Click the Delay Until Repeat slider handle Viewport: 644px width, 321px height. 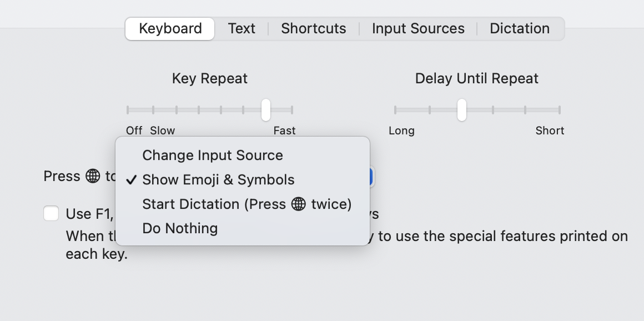pos(461,109)
